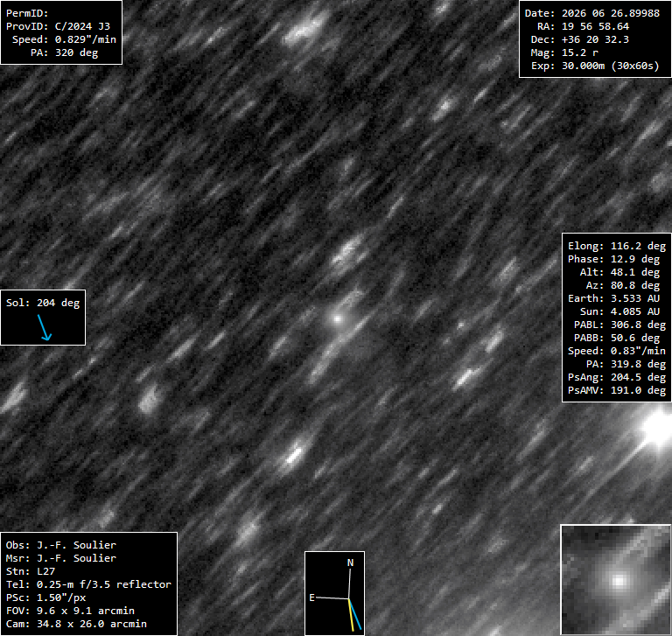This screenshot has height=636, width=672.
Task: Click 'FOV: 9.6 x 9.1 arcmin' line
Action: point(70,611)
